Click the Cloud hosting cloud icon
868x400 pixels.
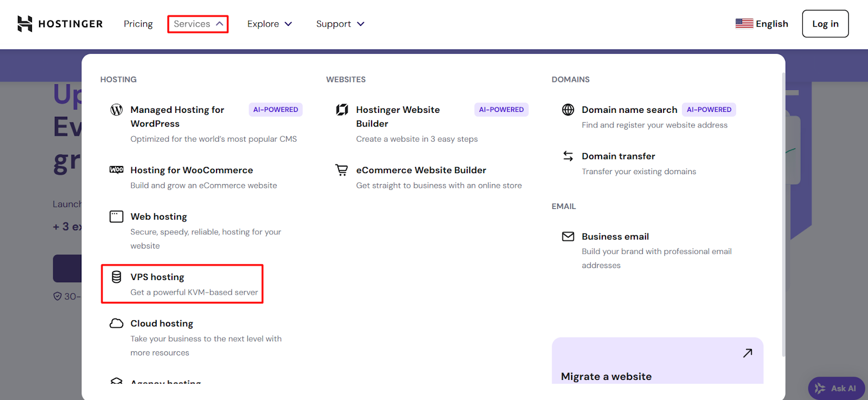(x=117, y=323)
